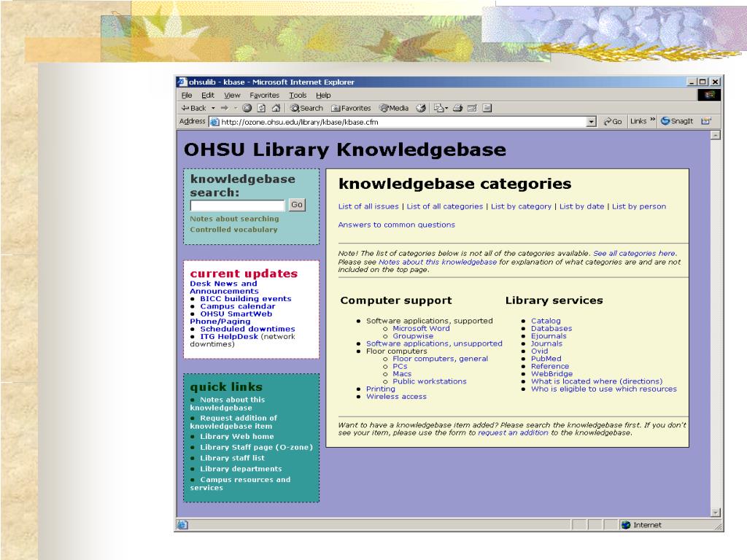Expand the Links toolbar chevron
Image resolution: width=747 pixels, height=560 pixels.
tap(653, 120)
